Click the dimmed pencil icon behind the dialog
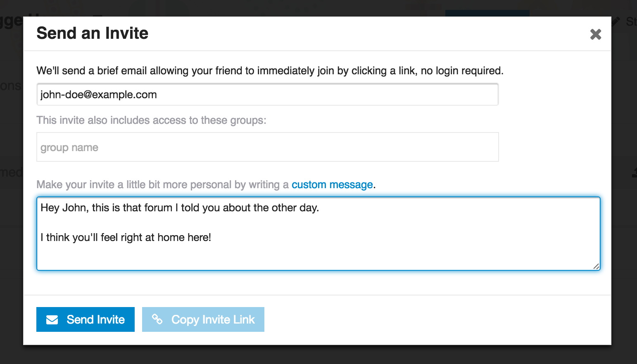Image resolution: width=637 pixels, height=364 pixels. [616, 21]
